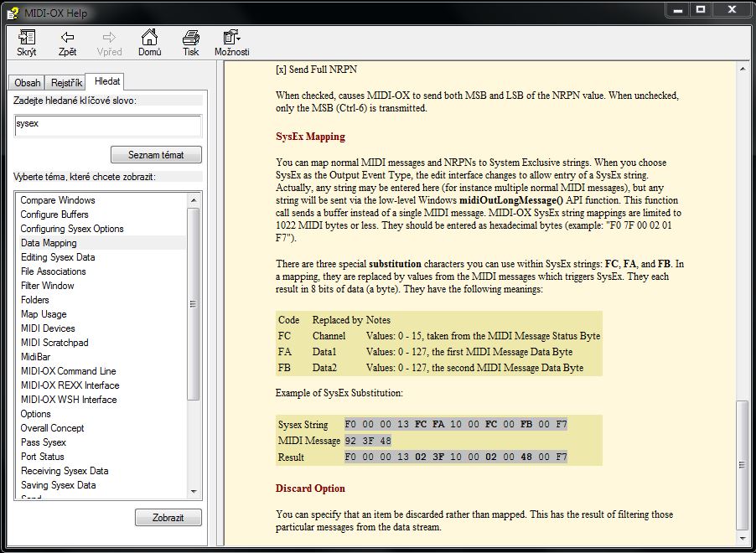756x553 pixels.
Task: Click the help content scroll-down arrow
Action: [x=742, y=539]
